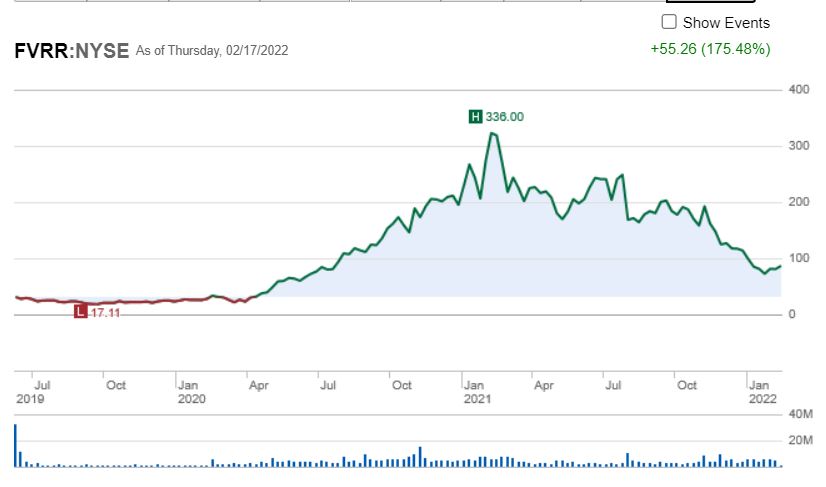Viewport: 826px width, 487px height.
Task: Click the Apr 2020 time axis label
Action: (259, 385)
